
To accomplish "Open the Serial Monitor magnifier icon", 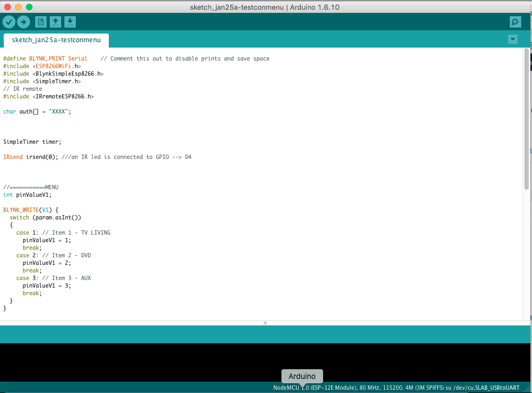I will click(x=515, y=22).
